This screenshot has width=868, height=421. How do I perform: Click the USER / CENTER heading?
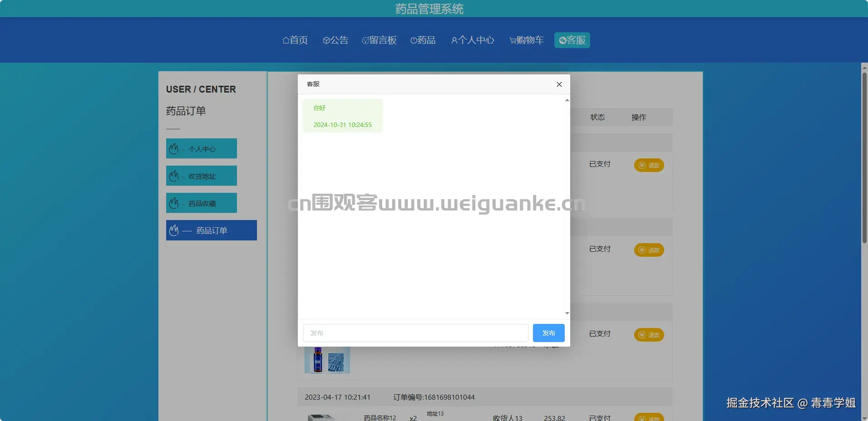(201, 89)
